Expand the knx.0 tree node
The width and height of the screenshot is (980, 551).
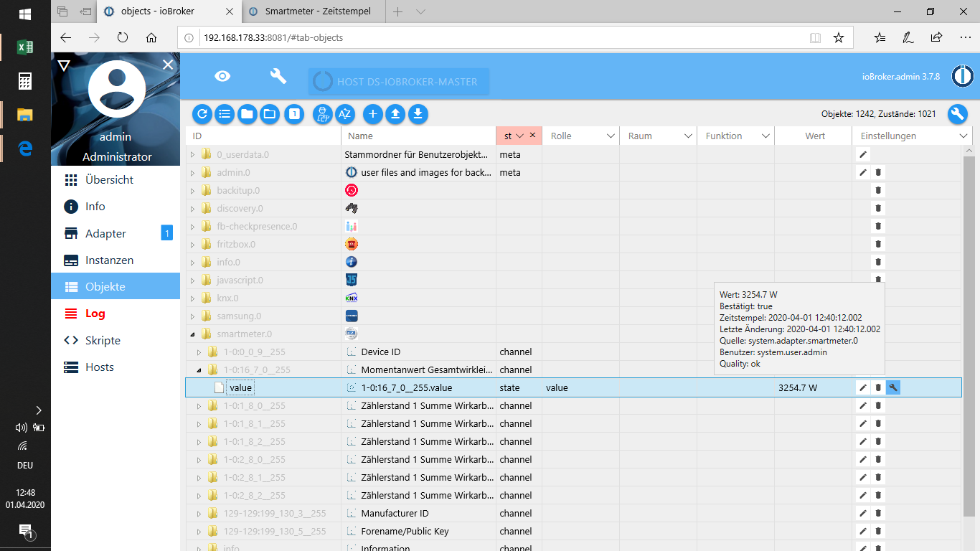point(192,298)
